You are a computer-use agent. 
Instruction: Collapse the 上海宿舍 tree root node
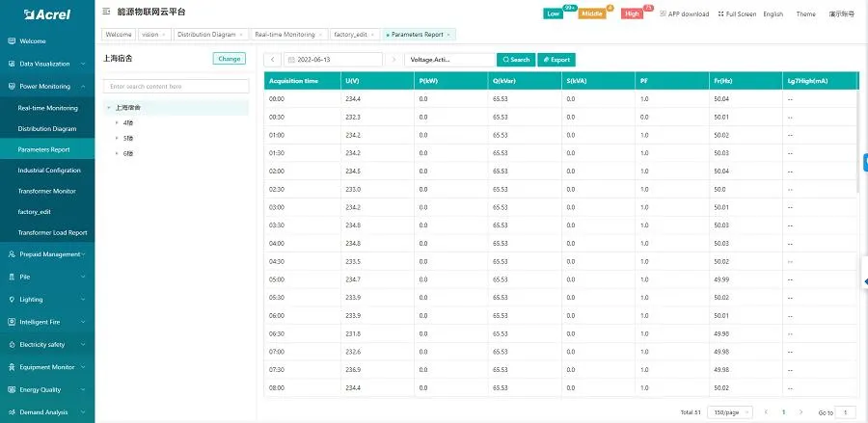coord(109,108)
